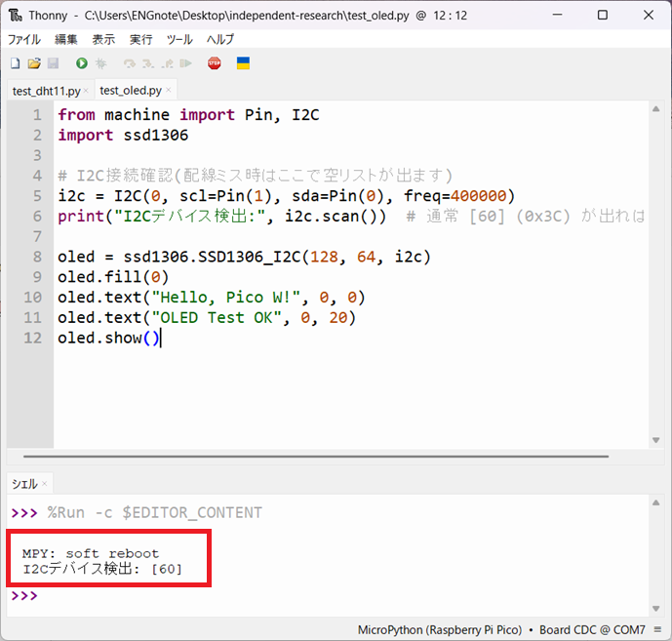Run current script with green play button

tap(81, 63)
